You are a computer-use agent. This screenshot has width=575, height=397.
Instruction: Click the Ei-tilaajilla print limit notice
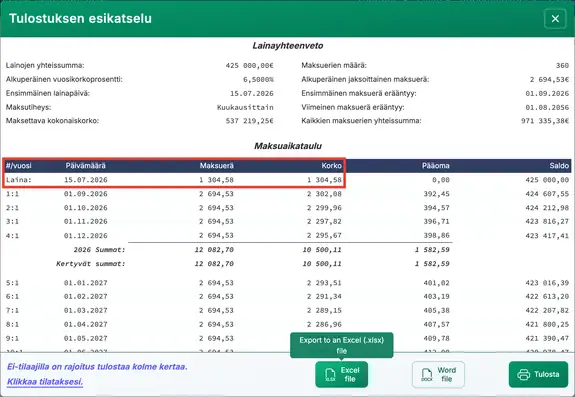pos(97,367)
